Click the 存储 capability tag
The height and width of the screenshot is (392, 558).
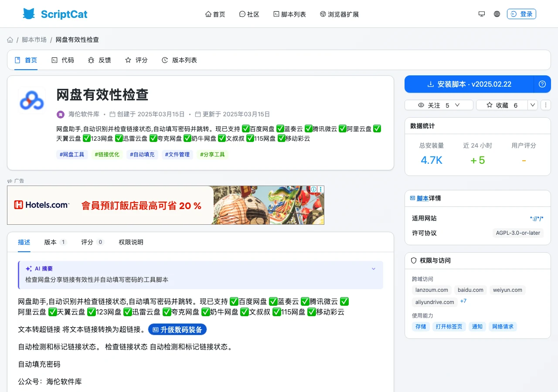coord(421,327)
